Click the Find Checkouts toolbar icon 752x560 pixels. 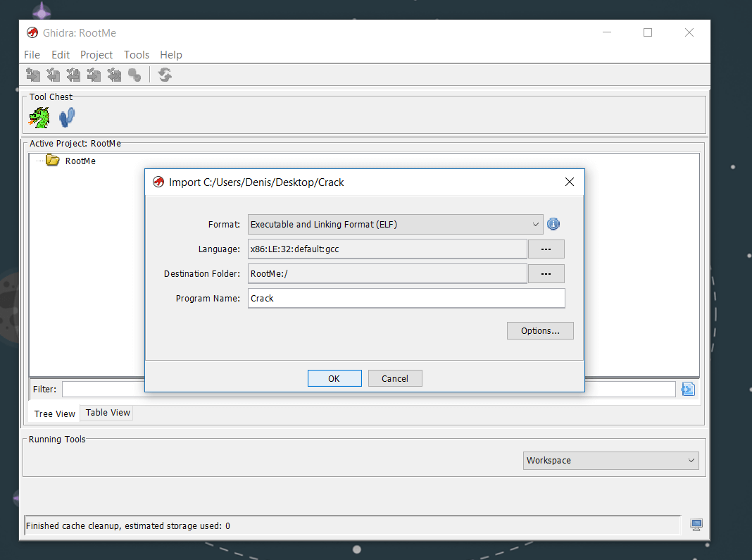coord(134,75)
